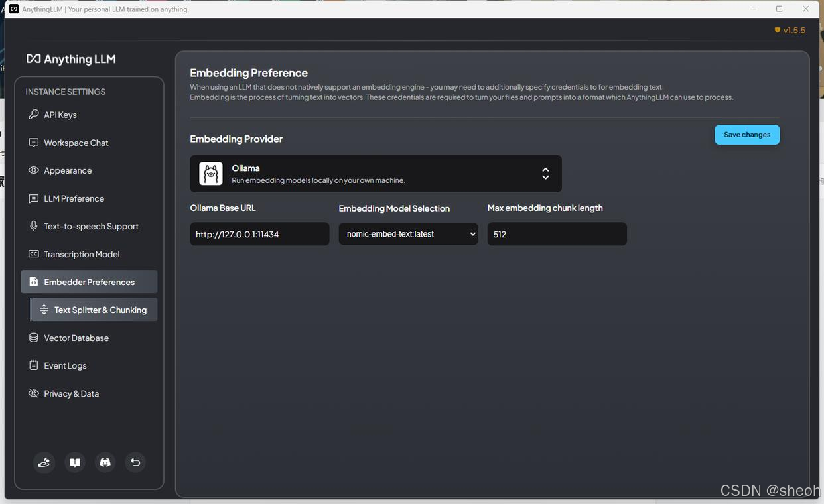
Task: Open API Keys settings
Action: (x=89, y=115)
